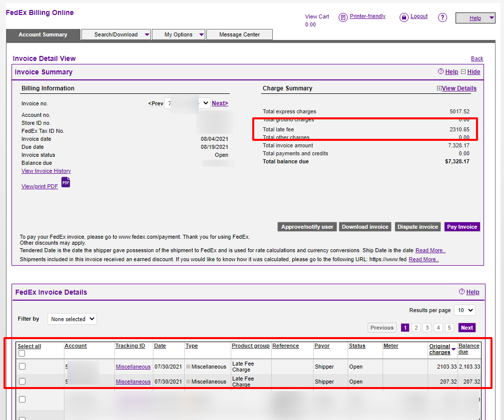The width and height of the screenshot is (504, 420).
Task: Open the PDF document icon
Action: [65, 182]
